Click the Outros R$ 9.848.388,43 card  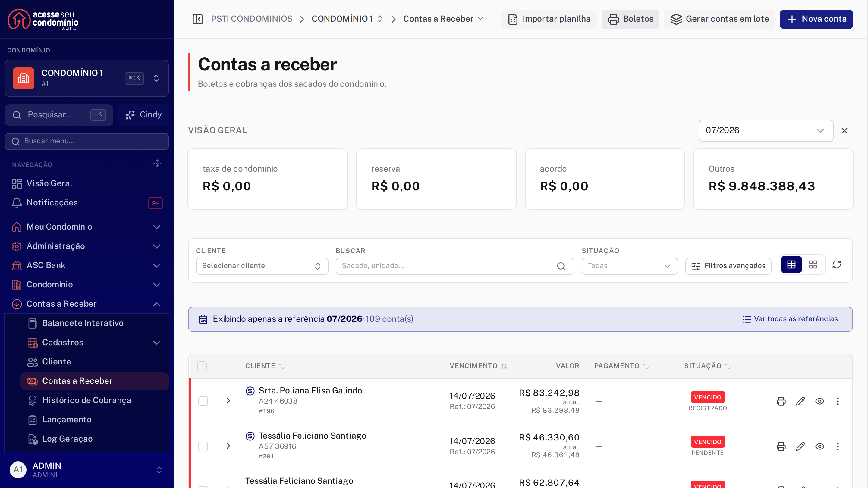coord(773,179)
